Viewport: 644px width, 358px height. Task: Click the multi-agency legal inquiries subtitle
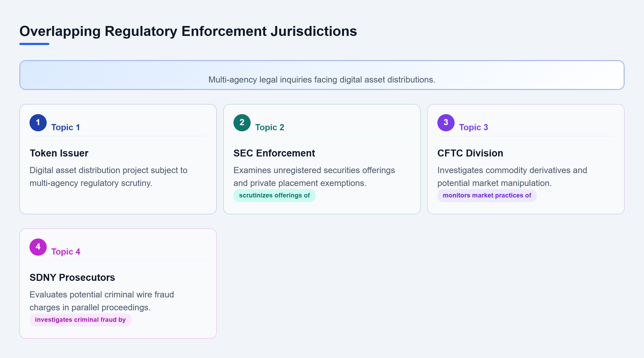[322, 80]
